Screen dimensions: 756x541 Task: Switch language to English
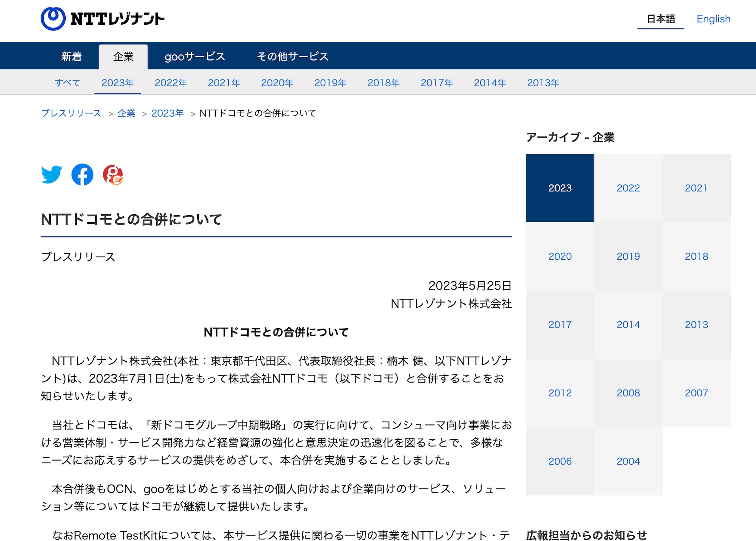click(713, 19)
